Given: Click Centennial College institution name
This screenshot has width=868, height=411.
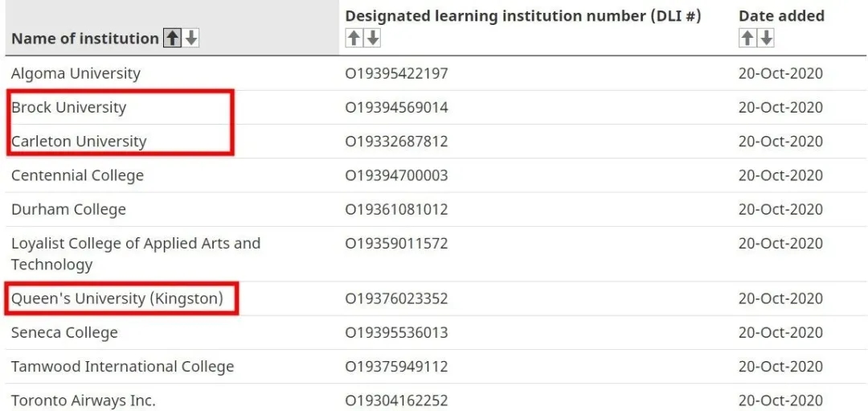Looking at the screenshot, I should (77, 175).
